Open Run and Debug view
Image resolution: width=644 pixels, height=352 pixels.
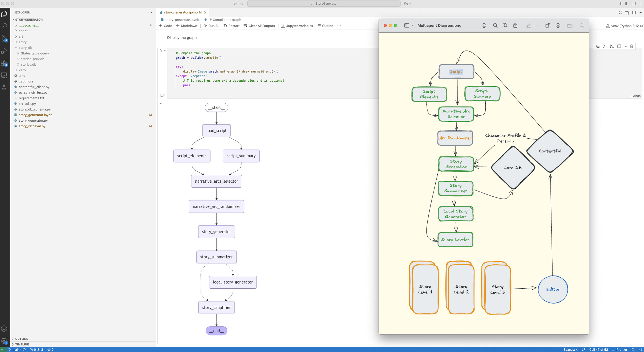(4, 51)
